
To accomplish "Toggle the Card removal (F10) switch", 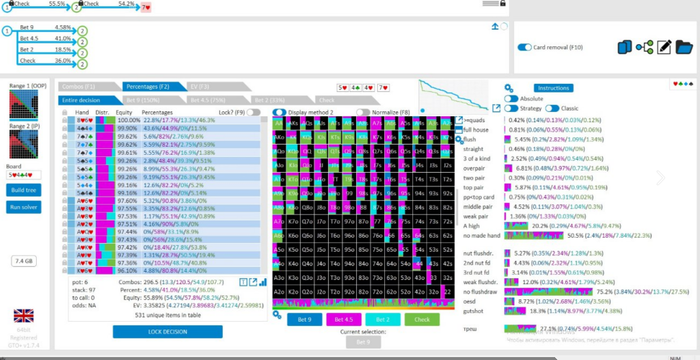I will [525, 47].
